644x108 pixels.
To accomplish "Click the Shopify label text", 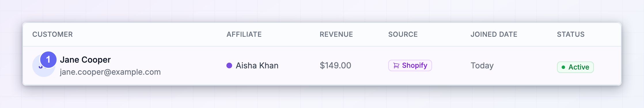I will (414, 65).
